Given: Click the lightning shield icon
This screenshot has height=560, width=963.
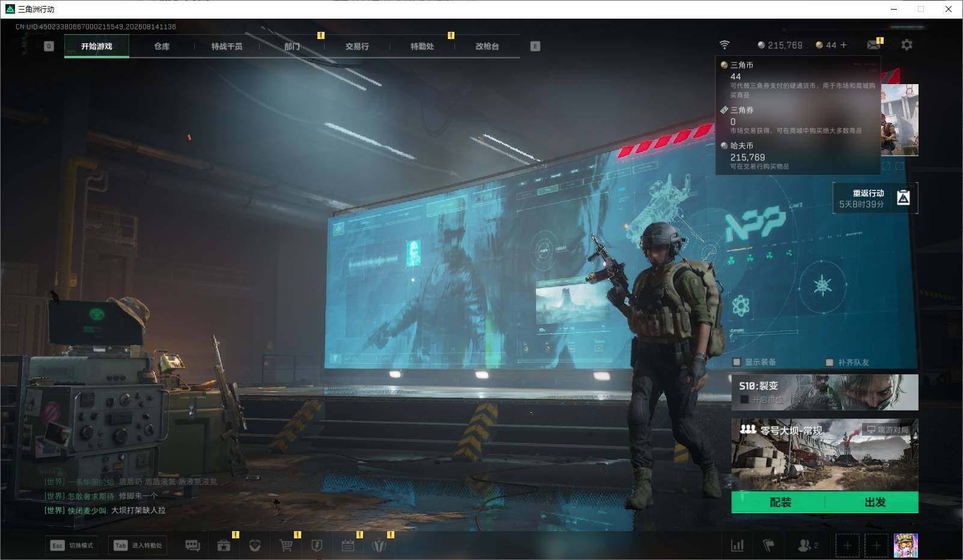Looking at the screenshot, I should click(x=317, y=546).
